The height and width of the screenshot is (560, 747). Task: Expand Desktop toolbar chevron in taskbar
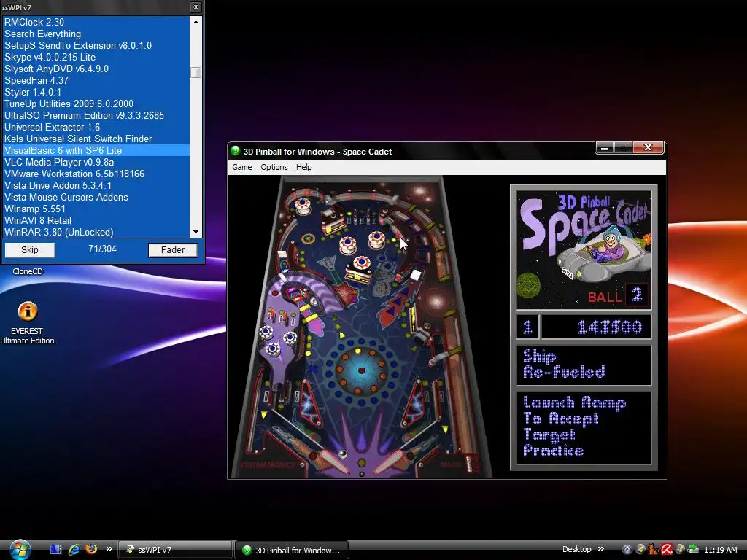click(601, 549)
